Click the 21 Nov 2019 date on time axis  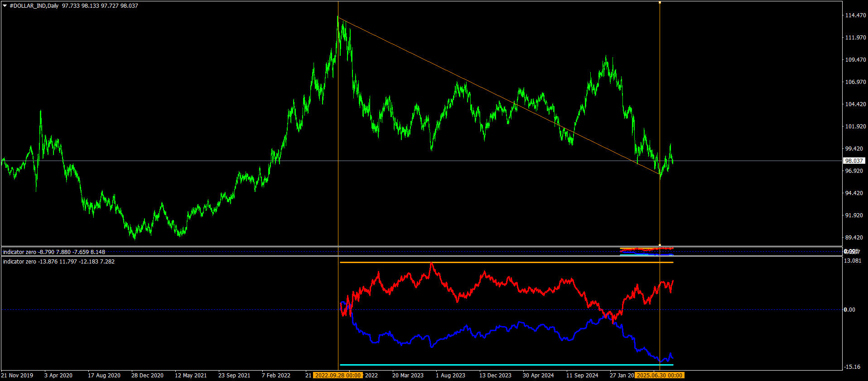18,376
